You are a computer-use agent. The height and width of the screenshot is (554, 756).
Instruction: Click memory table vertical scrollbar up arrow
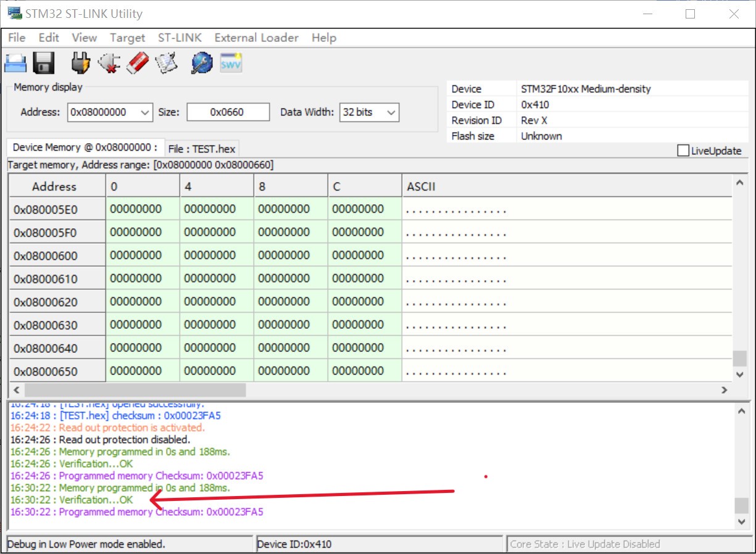point(739,183)
